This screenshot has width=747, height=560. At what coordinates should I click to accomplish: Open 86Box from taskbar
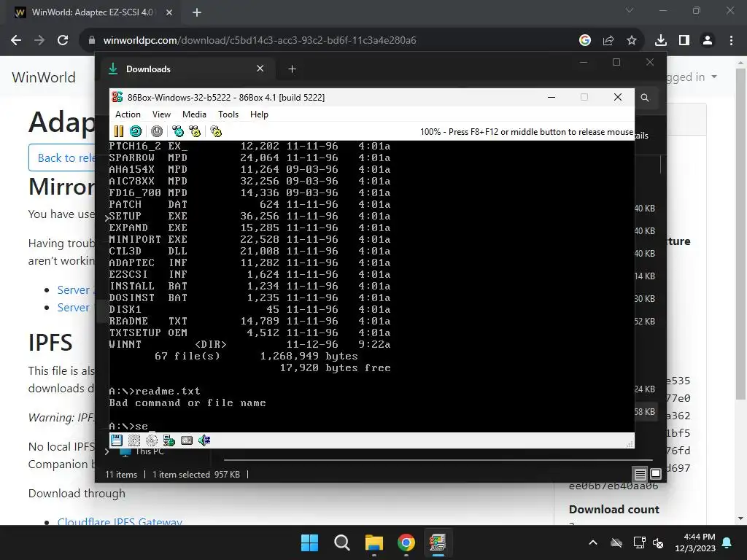coord(438,542)
